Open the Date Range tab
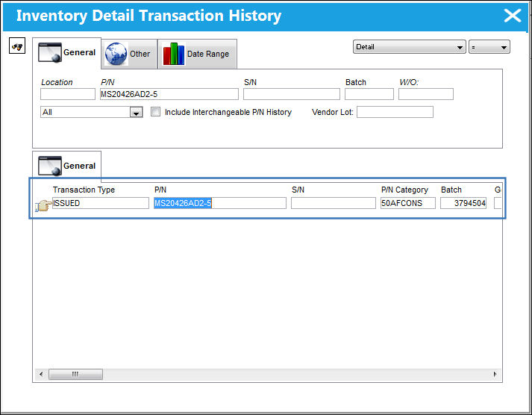Screen dimensions: 532x415 click(x=197, y=54)
